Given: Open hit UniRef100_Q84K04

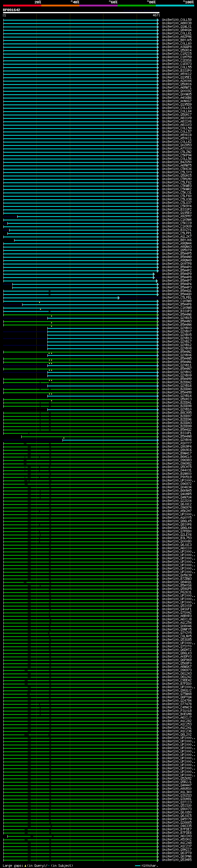Looking at the screenshot, I should point(177,30).
